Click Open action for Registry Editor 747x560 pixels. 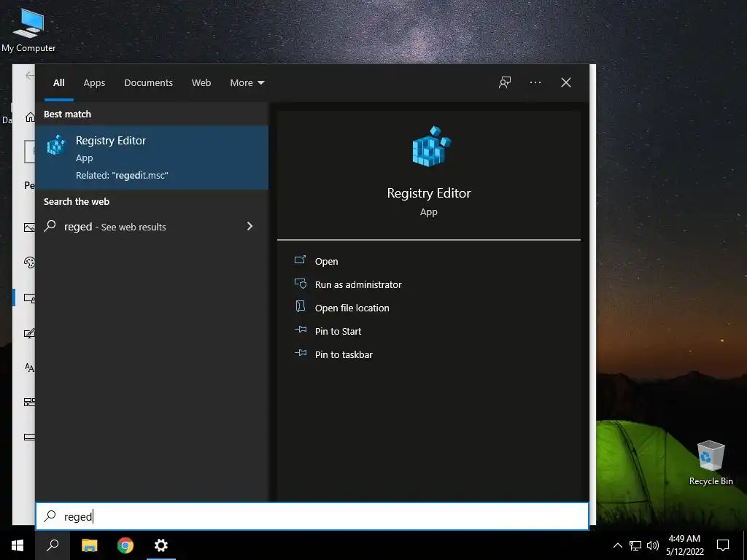(326, 262)
